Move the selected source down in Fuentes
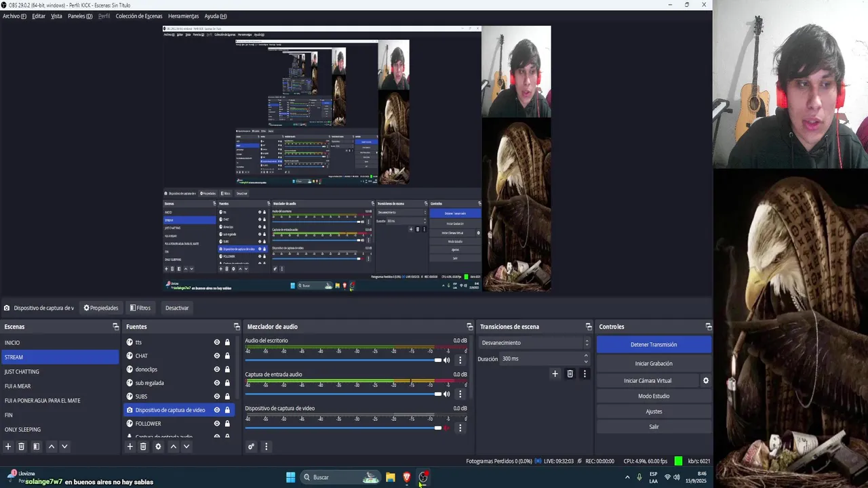This screenshot has height=488, width=868. [x=186, y=447]
